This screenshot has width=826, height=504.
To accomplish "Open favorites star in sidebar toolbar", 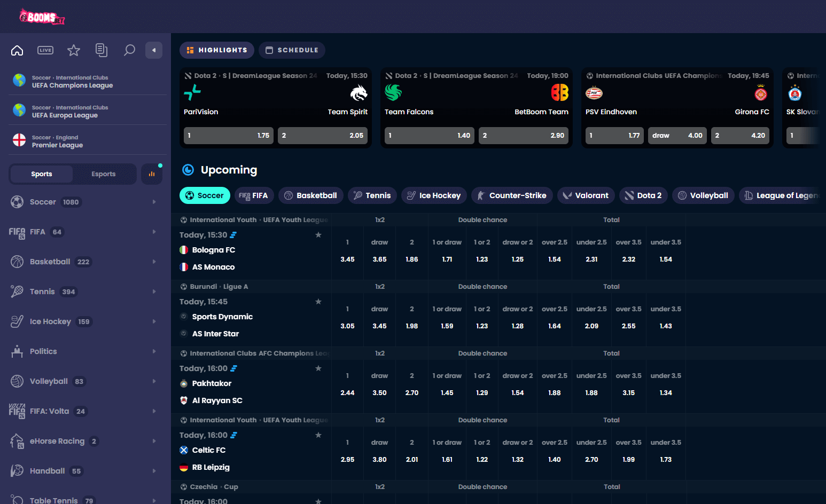I will point(74,50).
